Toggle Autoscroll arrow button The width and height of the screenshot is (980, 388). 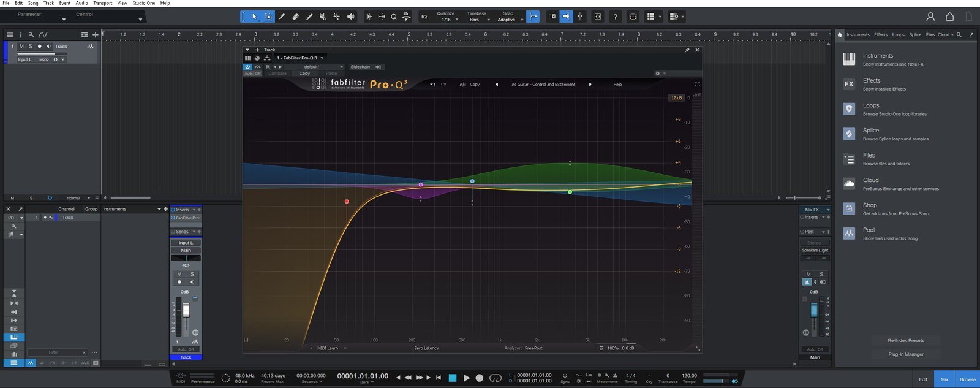pyautogui.click(x=566, y=17)
